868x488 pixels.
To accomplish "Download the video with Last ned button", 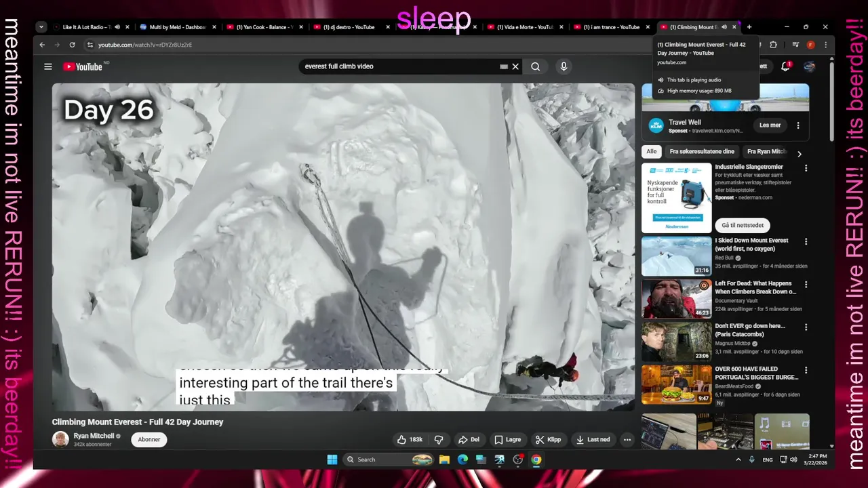I will (593, 439).
